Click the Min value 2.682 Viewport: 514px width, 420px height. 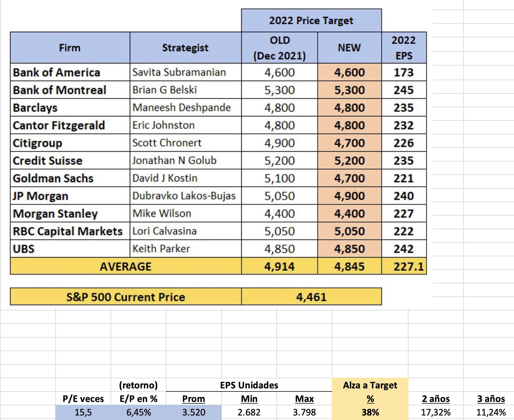click(249, 412)
